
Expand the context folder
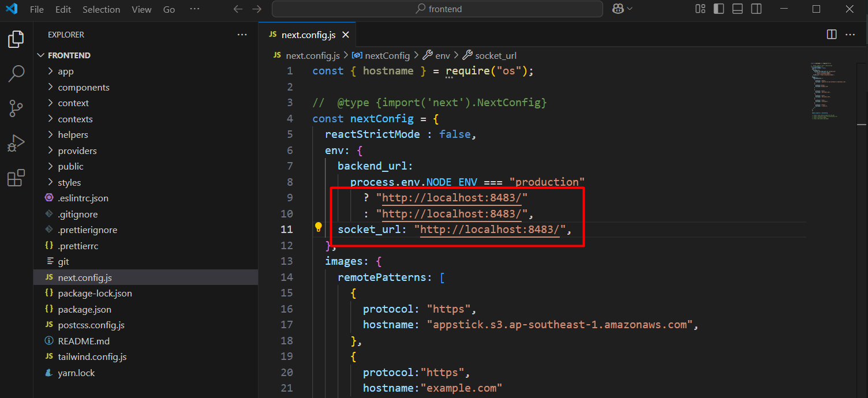click(x=145, y=103)
